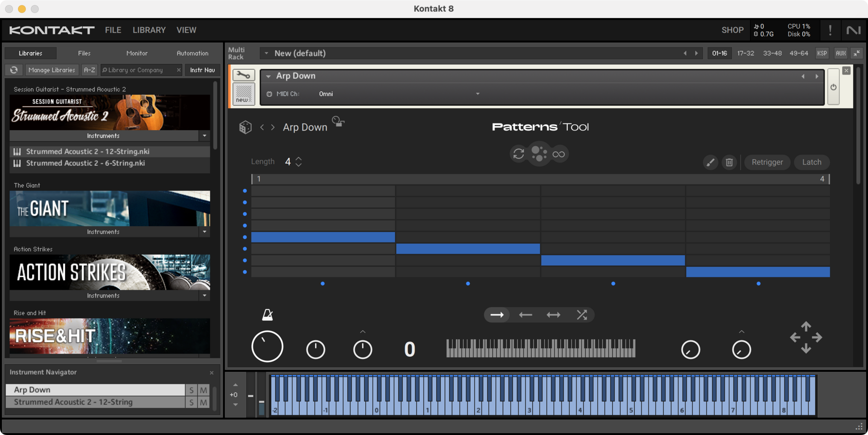This screenshot has width=868, height=435.
Task: Mute Strummed Acoustic 2 - 12-String
Action: [x=203, y=402]
